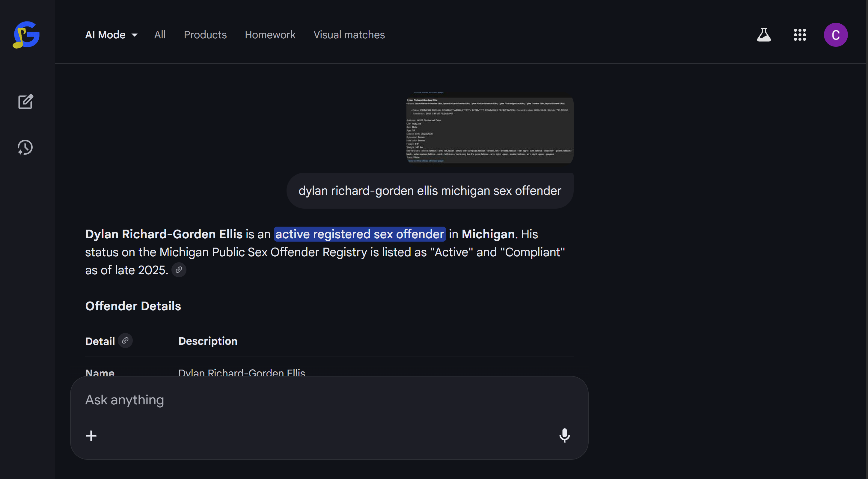Click link icon beside Detail header
The image size is (868, 479).
[125, 341]
